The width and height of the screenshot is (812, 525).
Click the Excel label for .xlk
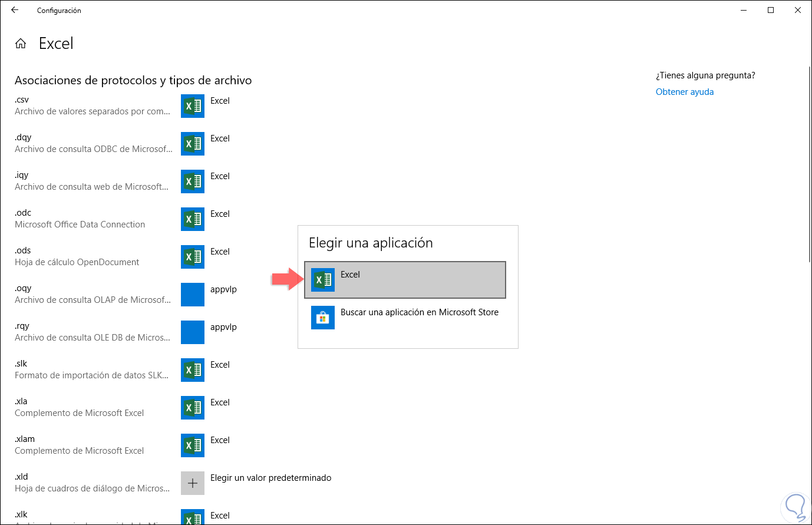(220, 516)
